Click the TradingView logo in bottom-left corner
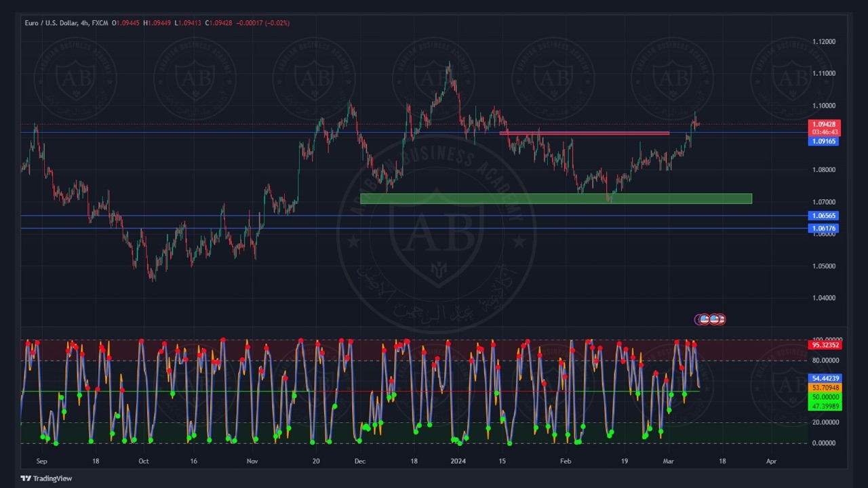This screenshot has width=868, height=488. pyautogui.click(x=46, y=479)
